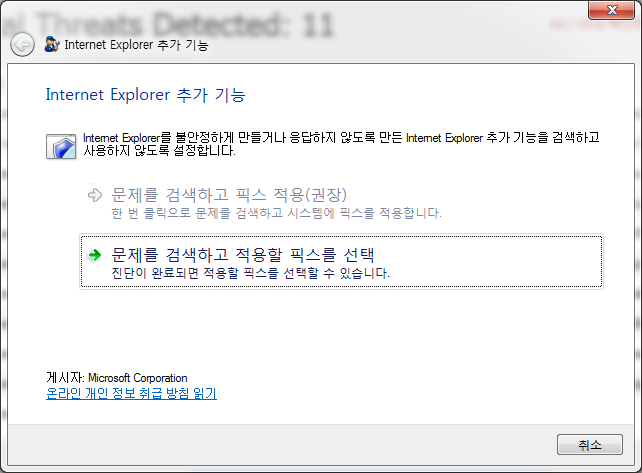The height and width of the screenshot is (473, 642).
Task: Open '온라인 개인 정보 취급 방침 읽기' link
Action: [131, 394]
